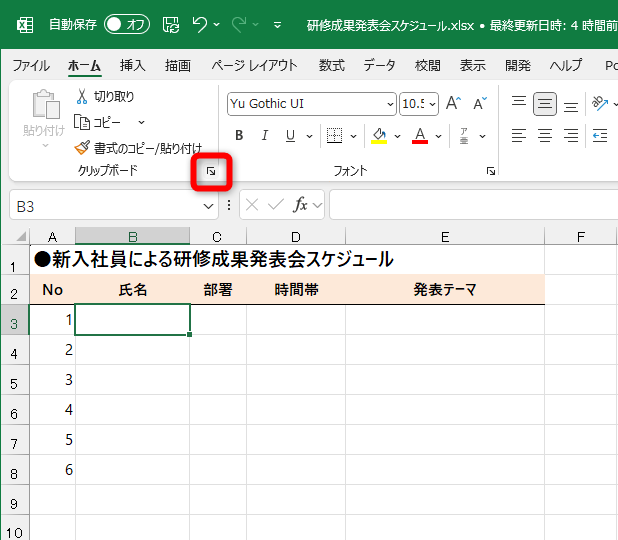
Task: Click the insert function fx icon
Action: pos(300,205)
